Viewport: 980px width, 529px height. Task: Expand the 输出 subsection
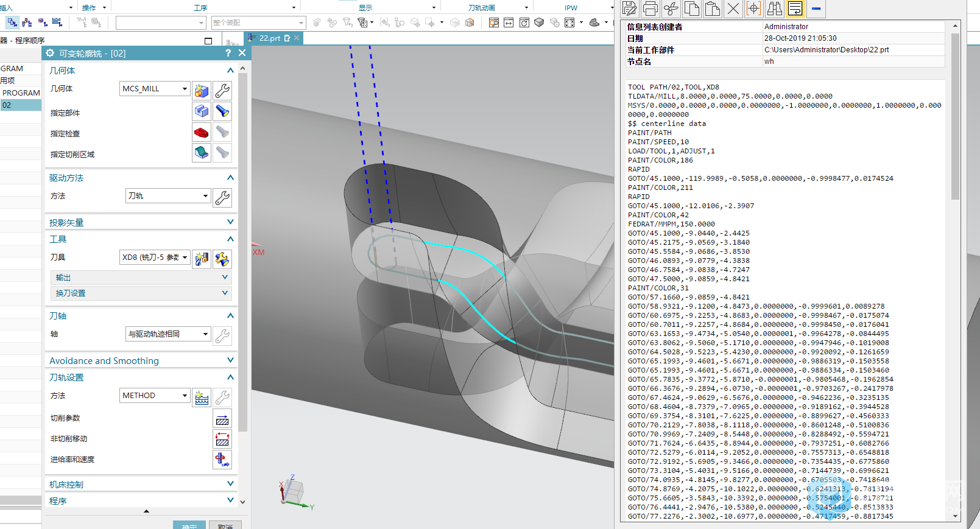pyautogui.click(x=225, y=277)
